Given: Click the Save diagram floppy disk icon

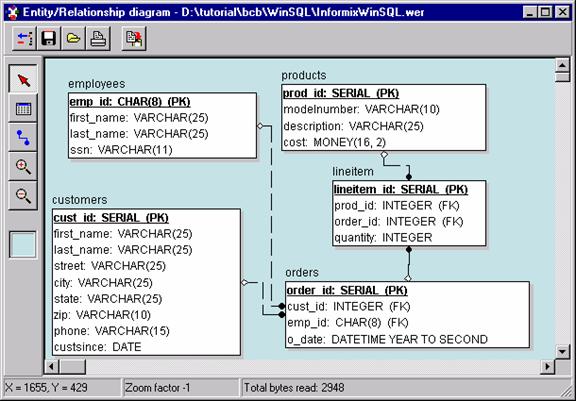Looking at the screenshot, I should (48, 38).
